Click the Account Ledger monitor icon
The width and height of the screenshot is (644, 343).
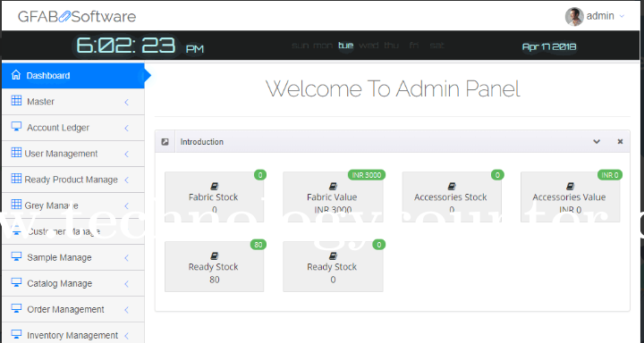click(16, 126)
